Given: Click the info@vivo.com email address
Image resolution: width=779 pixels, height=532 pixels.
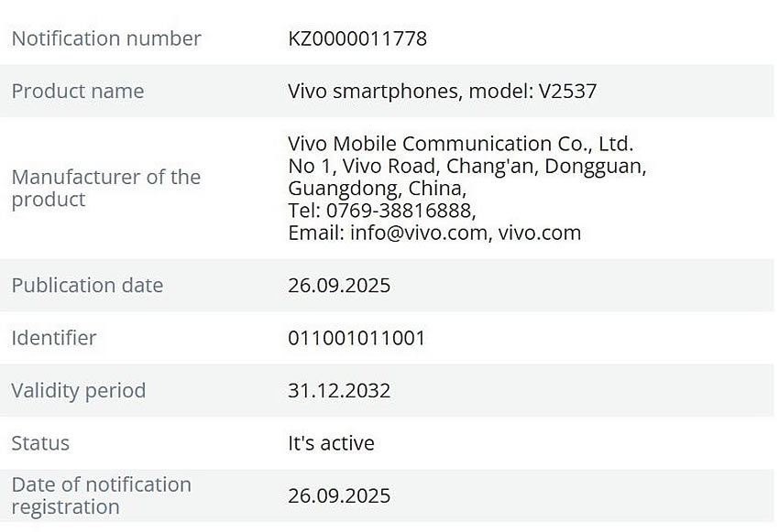Looking at the screenshot, I should click(x=421, y=233).
